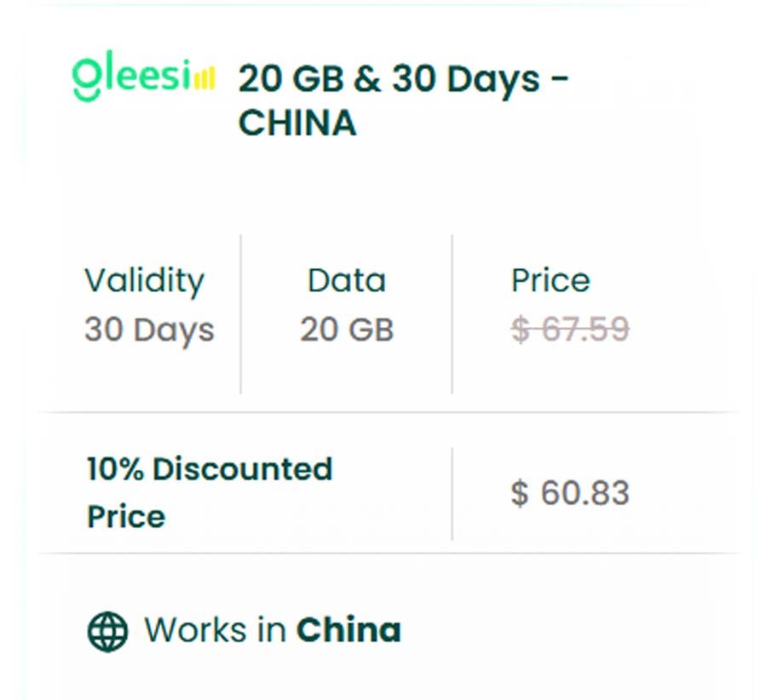Select the Validity label
The height and width of the screenshot is (700, 760).
[144, 280]
